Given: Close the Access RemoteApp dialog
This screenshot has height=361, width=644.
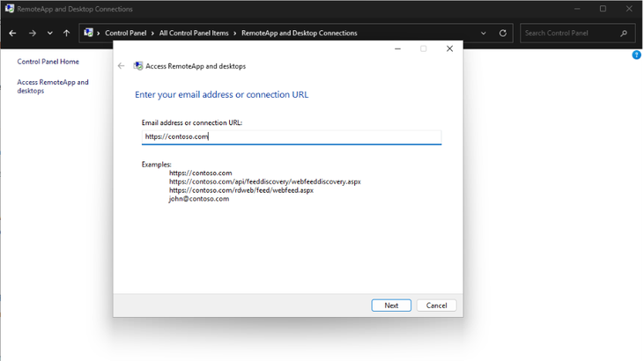Looking at the screenshot, I should point(449,49).
